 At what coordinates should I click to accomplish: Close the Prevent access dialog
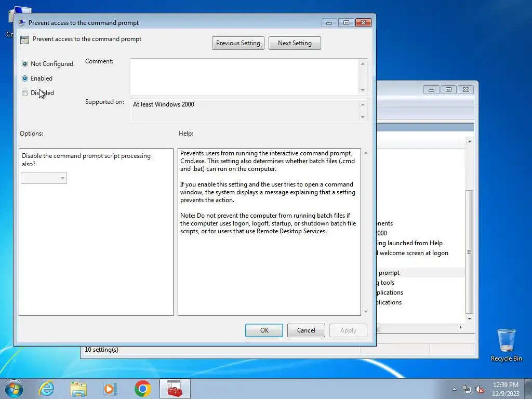363,23
